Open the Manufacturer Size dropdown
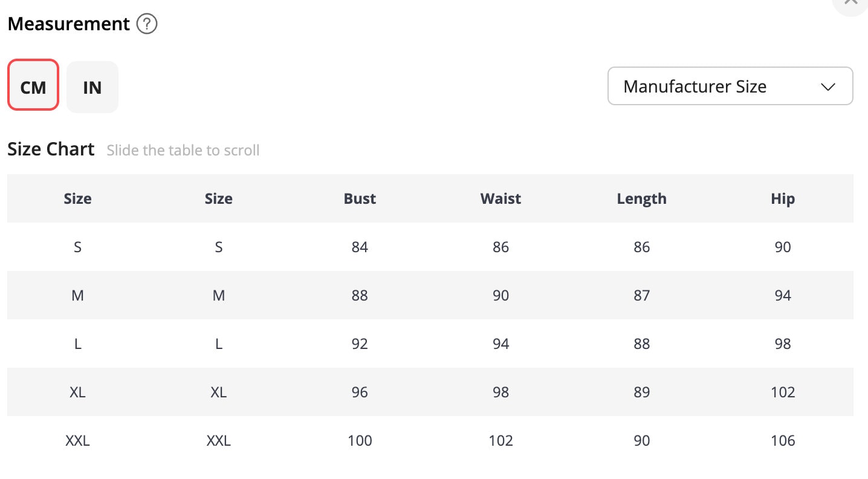 [730, 86]
